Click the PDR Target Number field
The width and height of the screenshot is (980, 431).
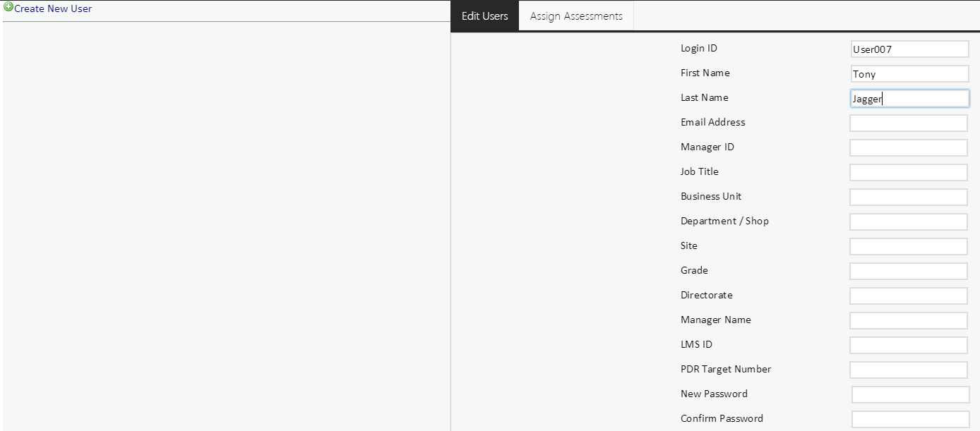908,370
